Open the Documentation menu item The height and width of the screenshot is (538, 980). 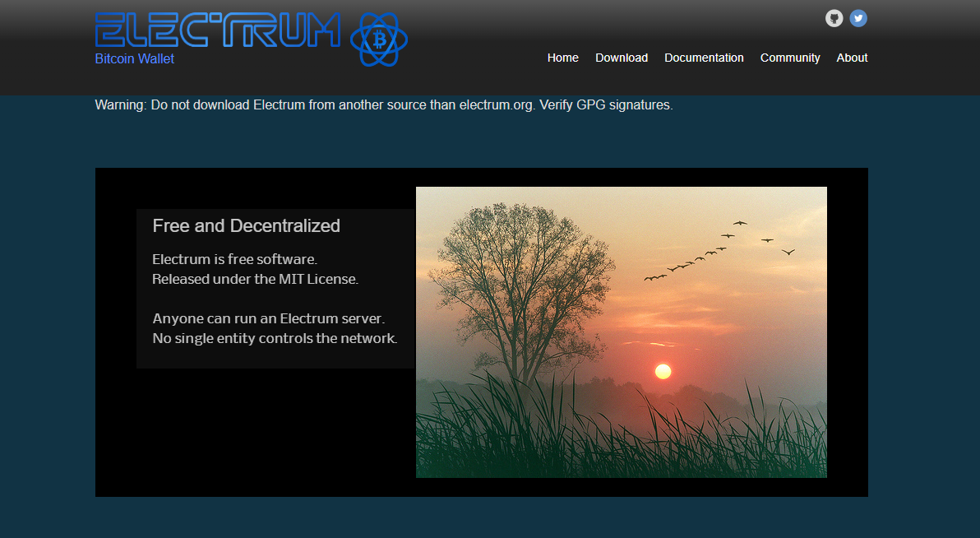click(x=704, y=58)
